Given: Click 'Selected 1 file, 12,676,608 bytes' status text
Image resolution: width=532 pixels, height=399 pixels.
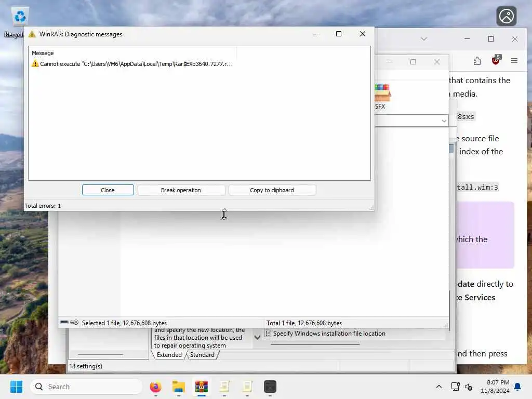Looking at the screenshot, I should pos(124,323).
